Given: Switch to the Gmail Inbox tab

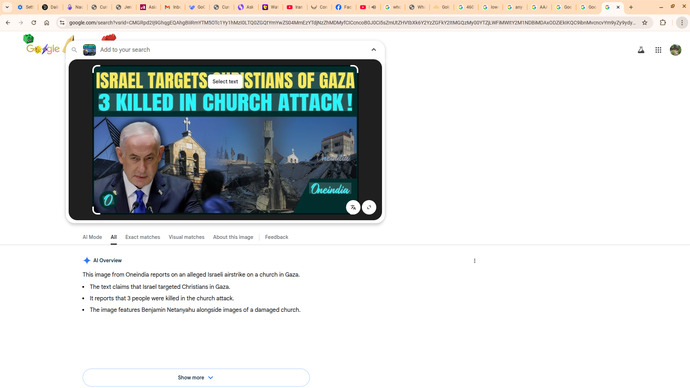Looking at the screenshot, I should (172, 7).
